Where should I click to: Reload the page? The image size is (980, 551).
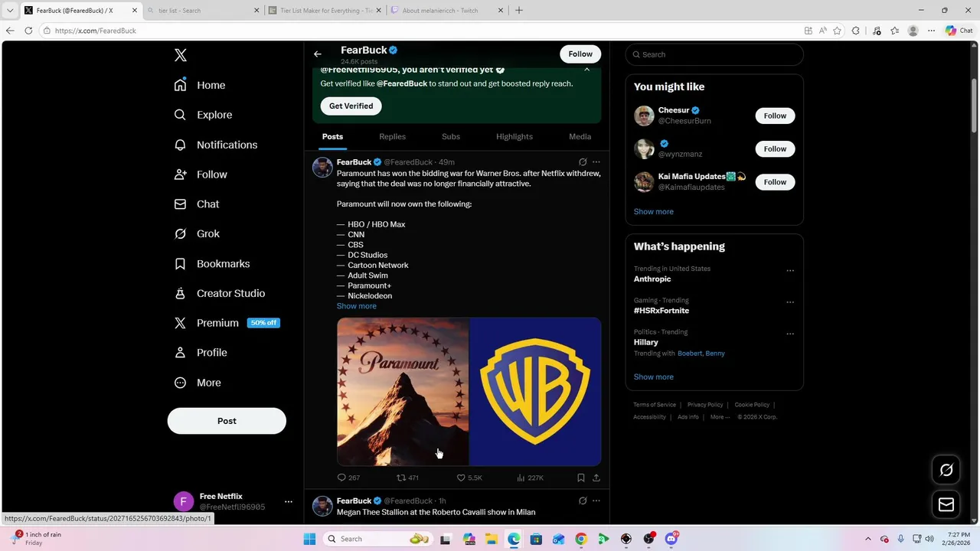click(x=28, y=31)
